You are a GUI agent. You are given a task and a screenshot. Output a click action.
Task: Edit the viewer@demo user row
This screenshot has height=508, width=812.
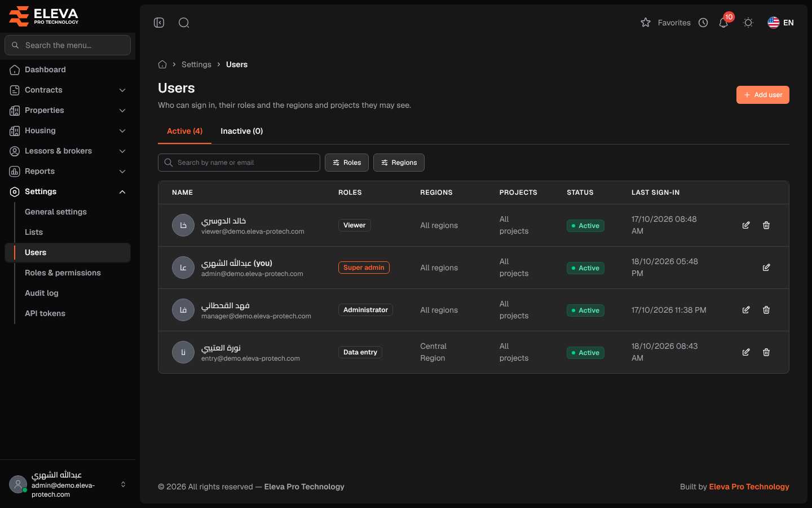[746, 225]
